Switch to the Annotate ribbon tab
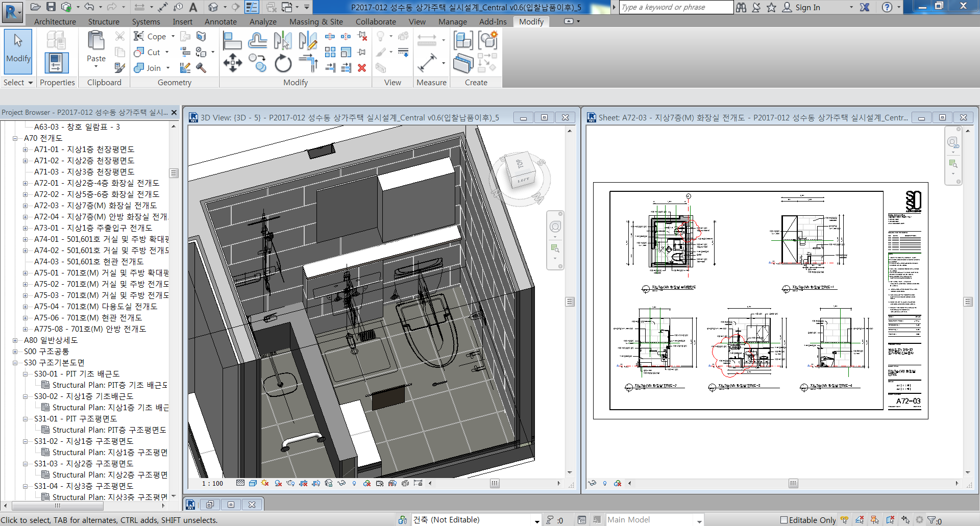 pos(220,21)
